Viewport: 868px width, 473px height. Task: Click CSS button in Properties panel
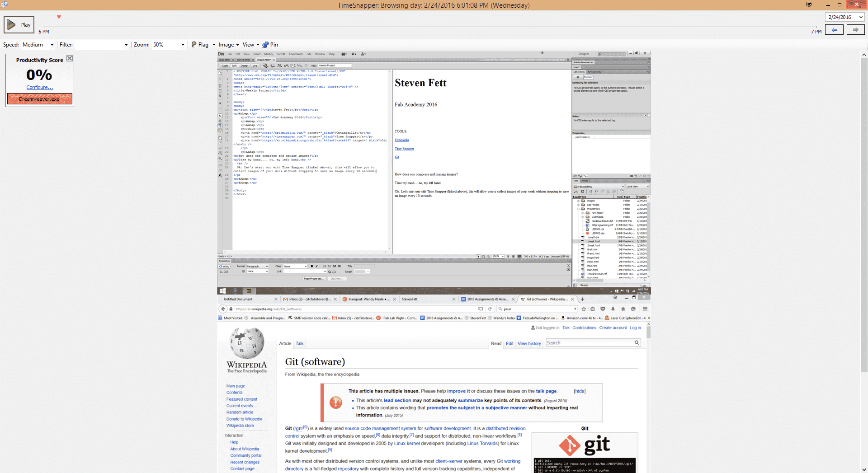(x=224, y=272)
